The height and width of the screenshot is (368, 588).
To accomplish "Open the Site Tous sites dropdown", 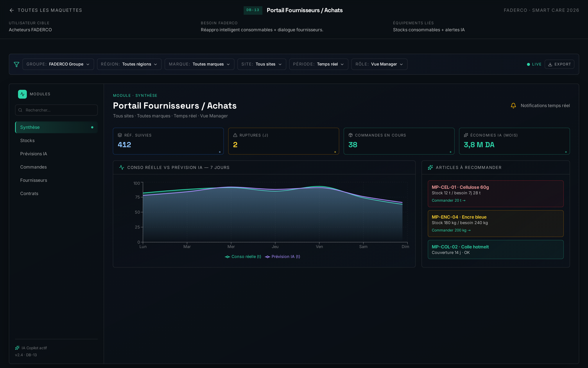I will [262, 64].
